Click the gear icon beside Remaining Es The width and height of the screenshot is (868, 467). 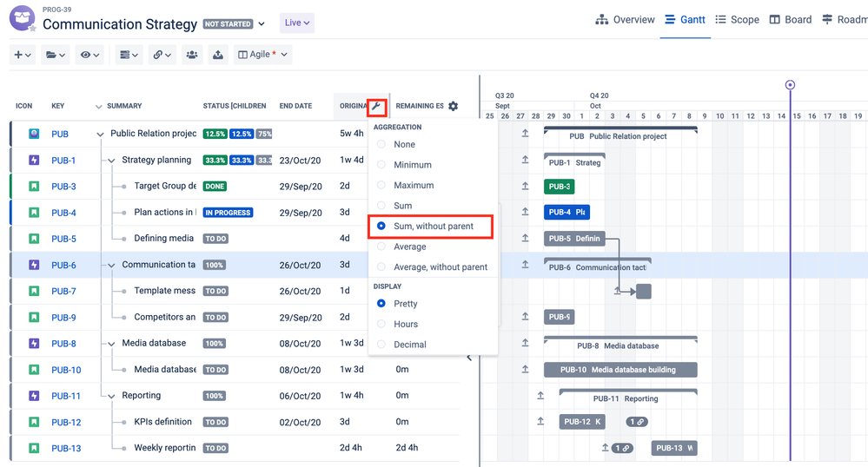pos(454,106)
